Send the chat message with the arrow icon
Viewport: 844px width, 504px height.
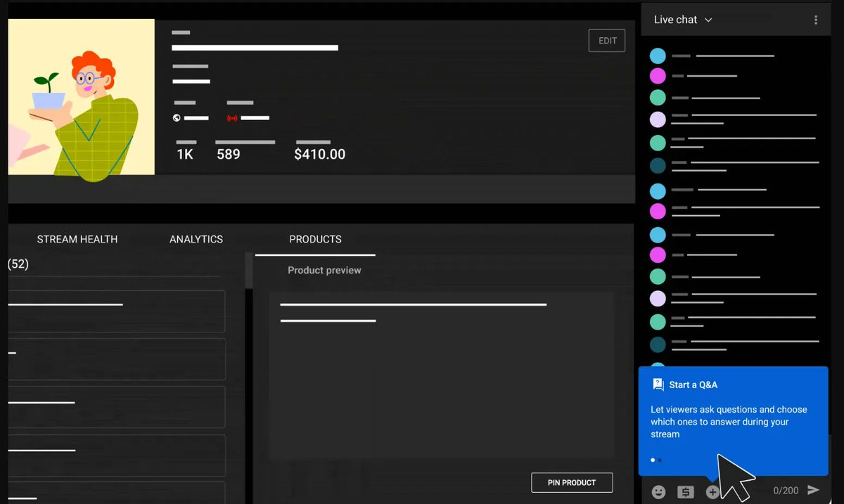pyautogui.click(x=814, y=491)
